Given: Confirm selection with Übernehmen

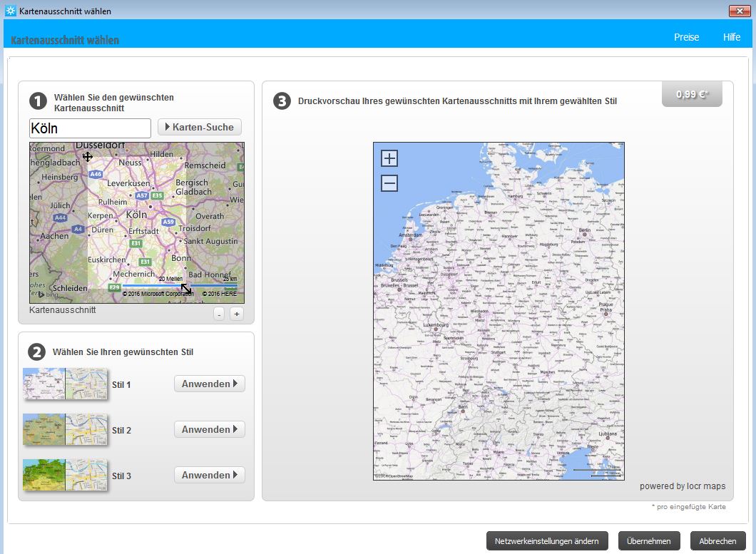Looking at the screenshot, I should (649, 540).
